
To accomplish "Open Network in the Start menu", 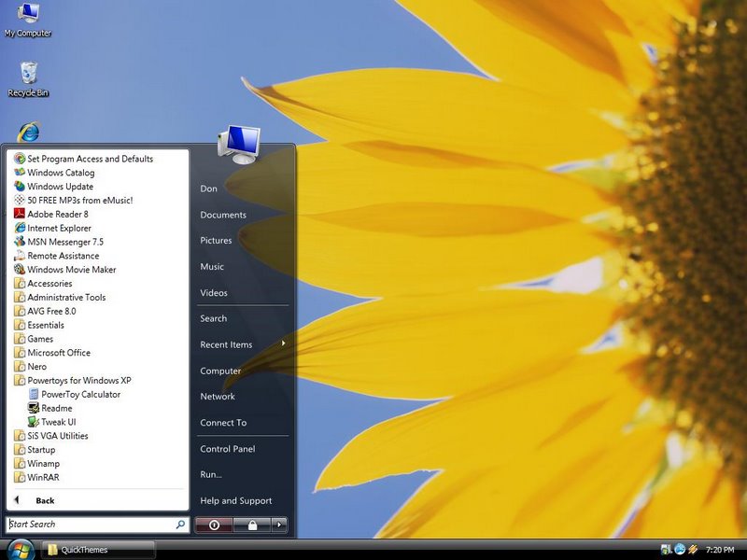I will [218, 397].
